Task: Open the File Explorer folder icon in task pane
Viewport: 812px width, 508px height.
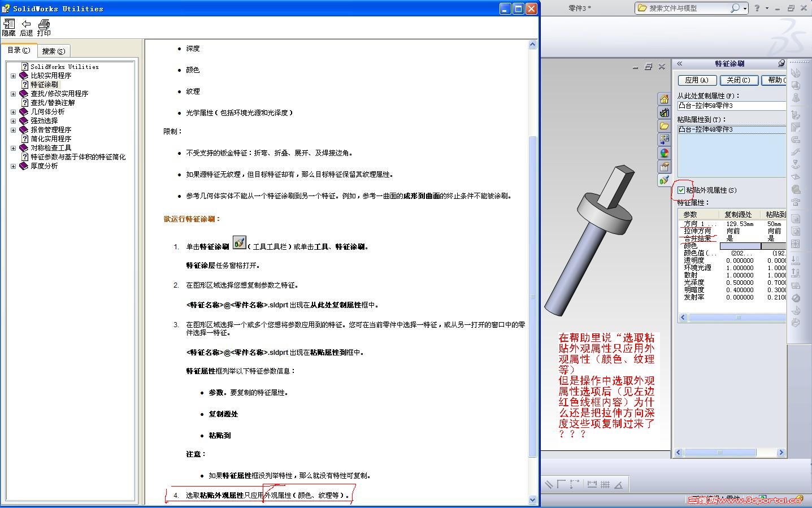Action: [x=665, y=126]
